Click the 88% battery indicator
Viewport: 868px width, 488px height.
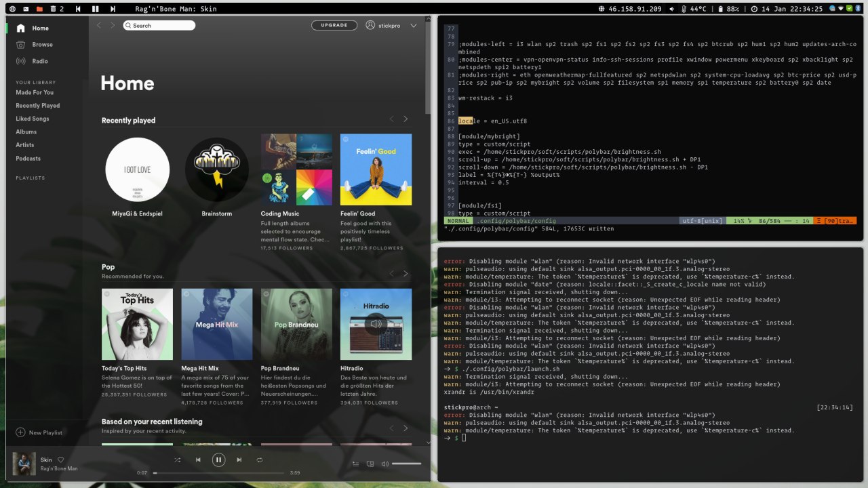click(728, 9)
